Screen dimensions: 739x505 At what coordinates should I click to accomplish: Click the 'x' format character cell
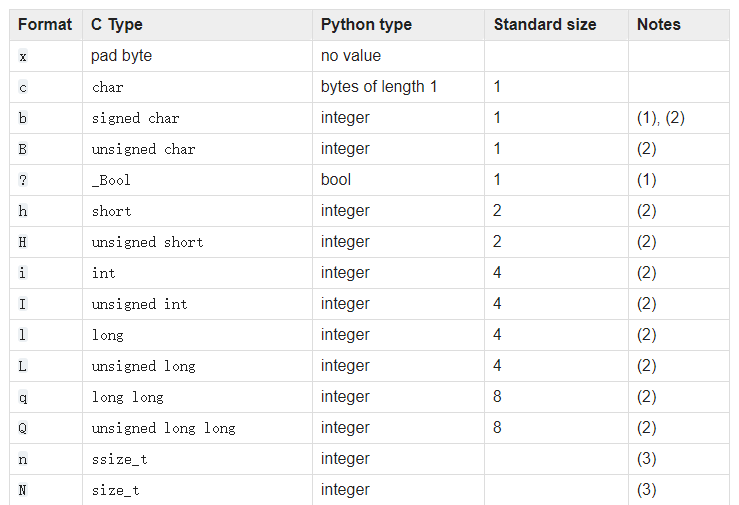(x=23, y=56)
